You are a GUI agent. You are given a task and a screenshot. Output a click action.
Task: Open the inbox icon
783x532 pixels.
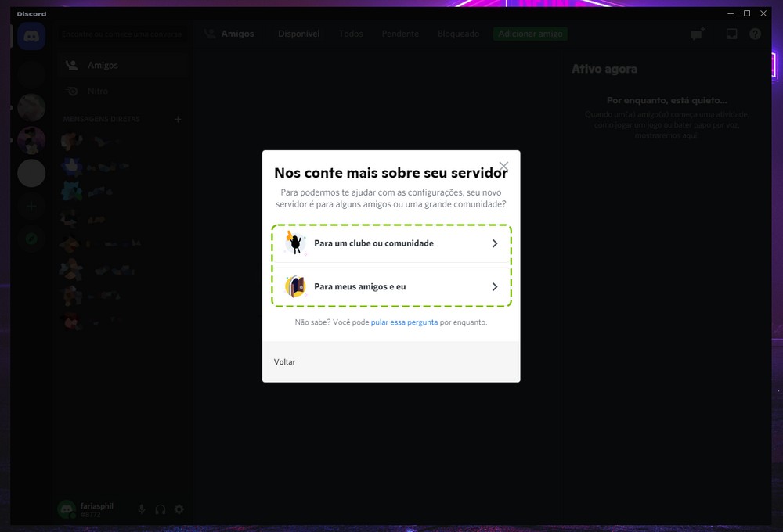point(731,34)
